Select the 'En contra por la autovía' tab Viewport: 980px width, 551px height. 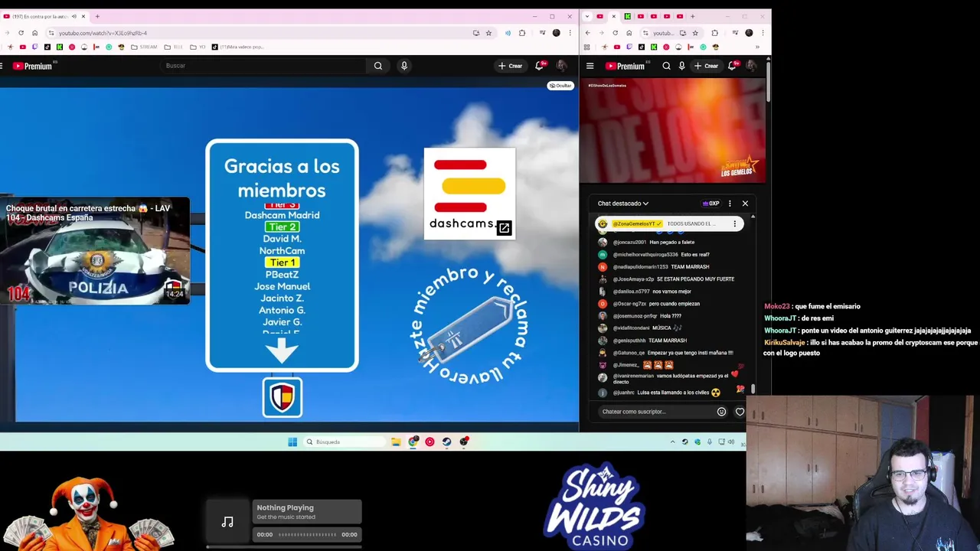44,16
